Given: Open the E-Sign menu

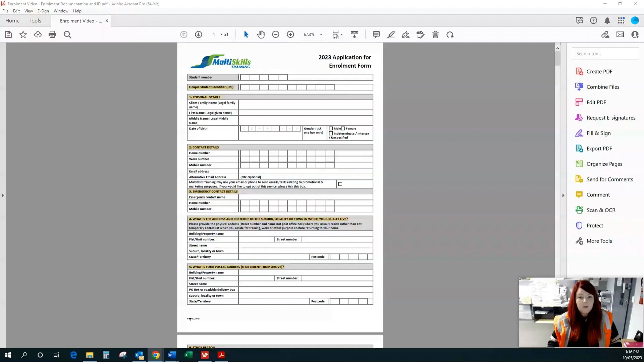Looking at the screenshot, I should coord(43,11).
